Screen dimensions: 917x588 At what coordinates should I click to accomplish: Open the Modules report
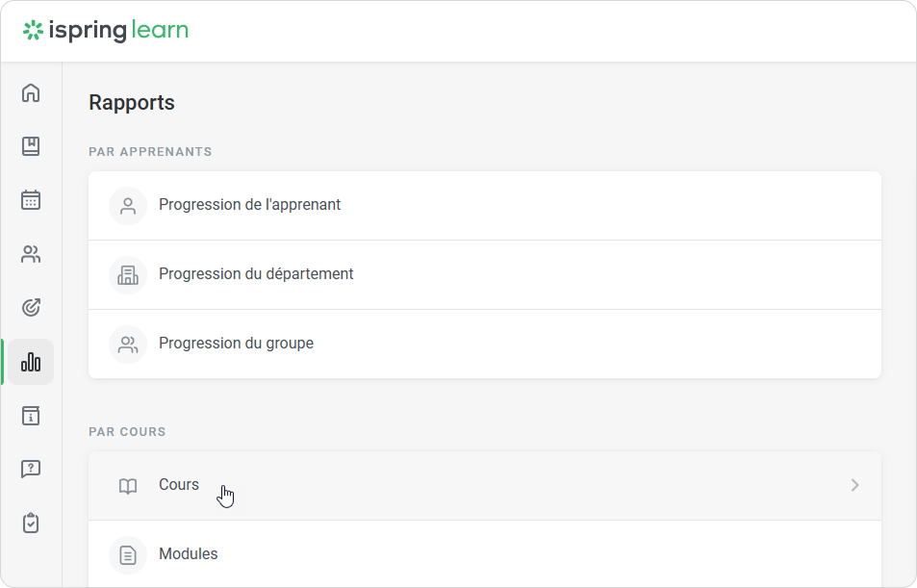pyautogui.click(x=189, y=554)
